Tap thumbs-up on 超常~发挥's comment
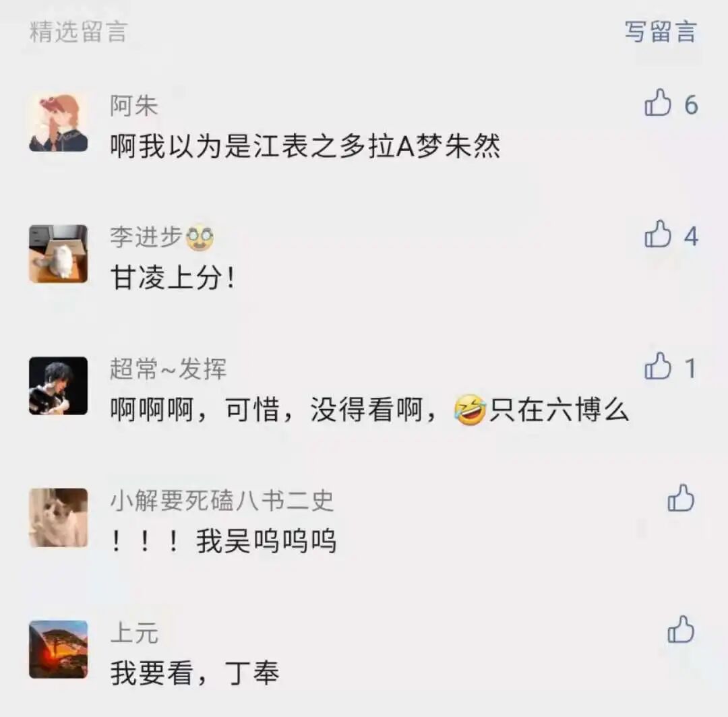The height and width of the screenshot is (717, 728). 658,366
